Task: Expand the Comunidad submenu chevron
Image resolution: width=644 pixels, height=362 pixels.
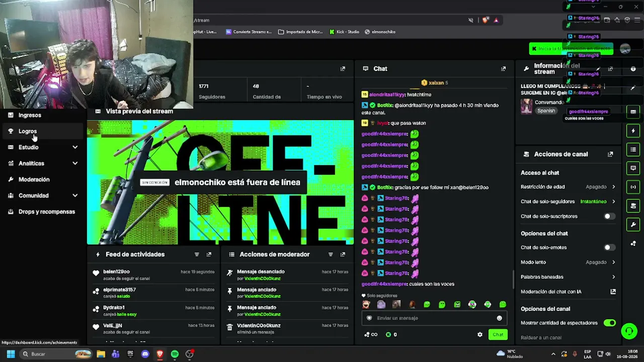Action: (75, 196)
